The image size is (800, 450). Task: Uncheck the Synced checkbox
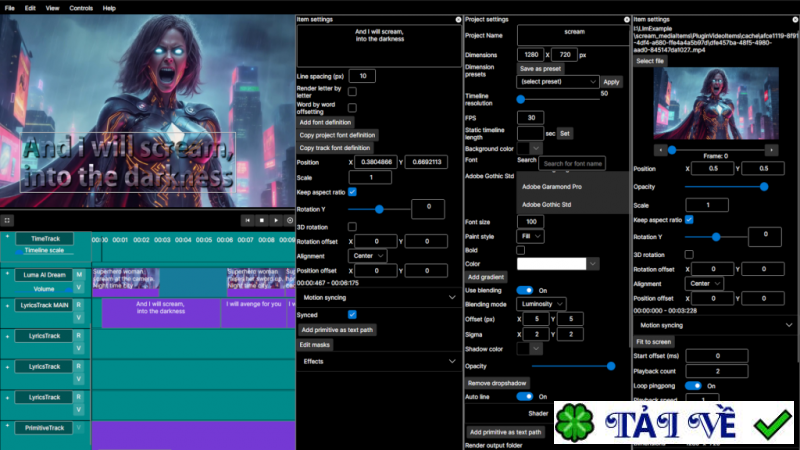point(352,314)
